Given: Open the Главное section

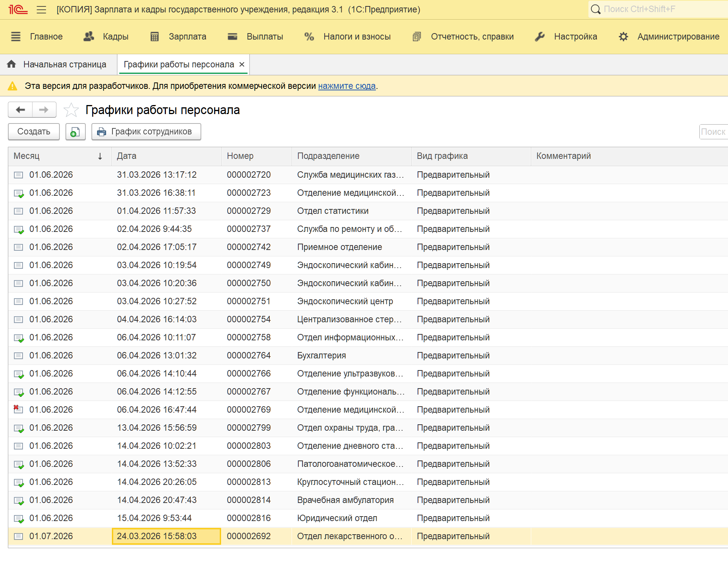Looking at the screenshot, I should [x=46, y=37].
